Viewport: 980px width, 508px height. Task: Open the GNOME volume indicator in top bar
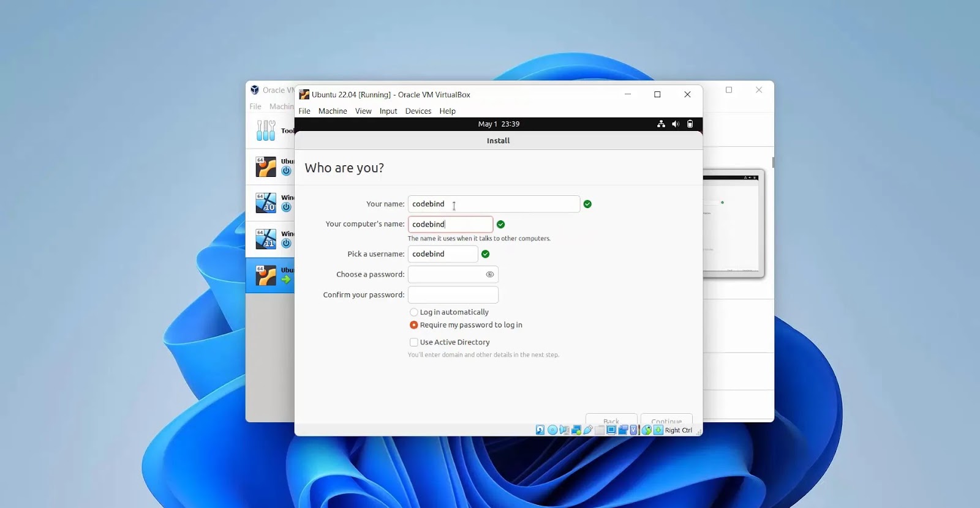676,124
